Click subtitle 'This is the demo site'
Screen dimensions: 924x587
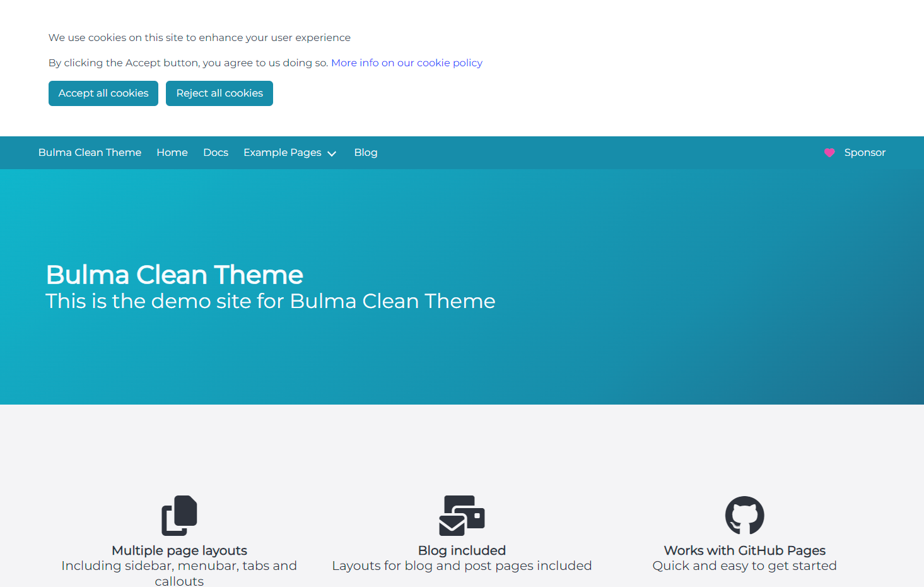click(x=271, y=301)
